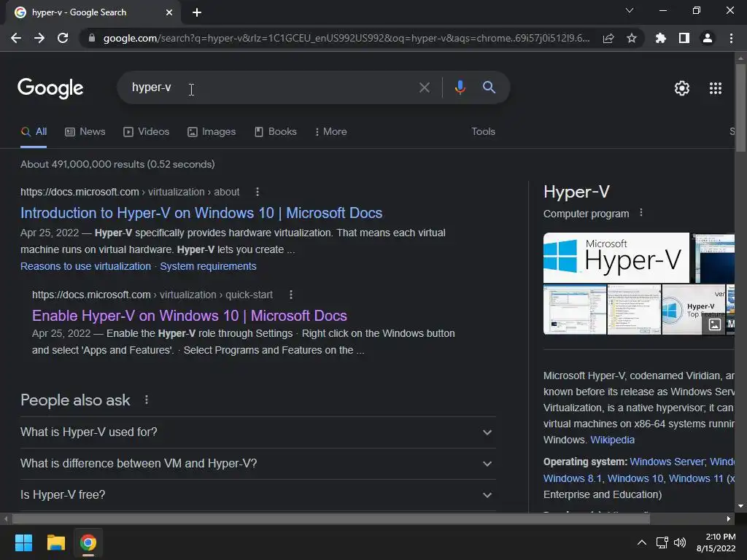Switch to Books results tab
The image size is (747, 560).
pos(275,131)
